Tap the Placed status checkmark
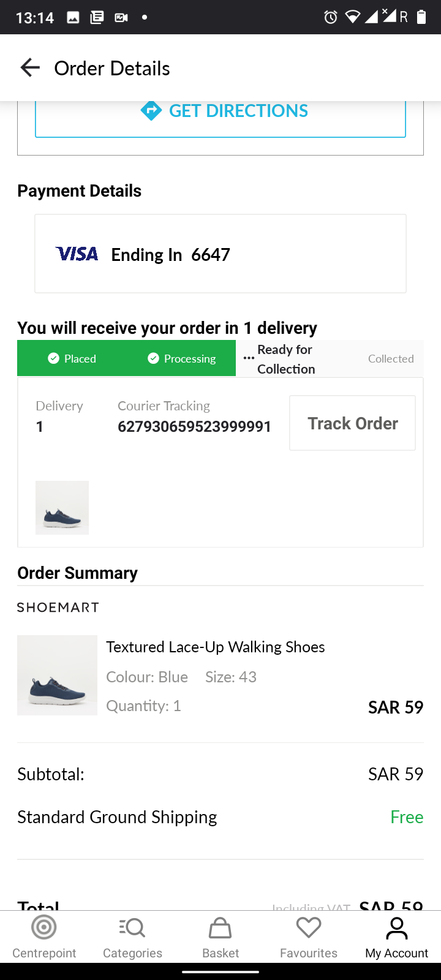 54,358
